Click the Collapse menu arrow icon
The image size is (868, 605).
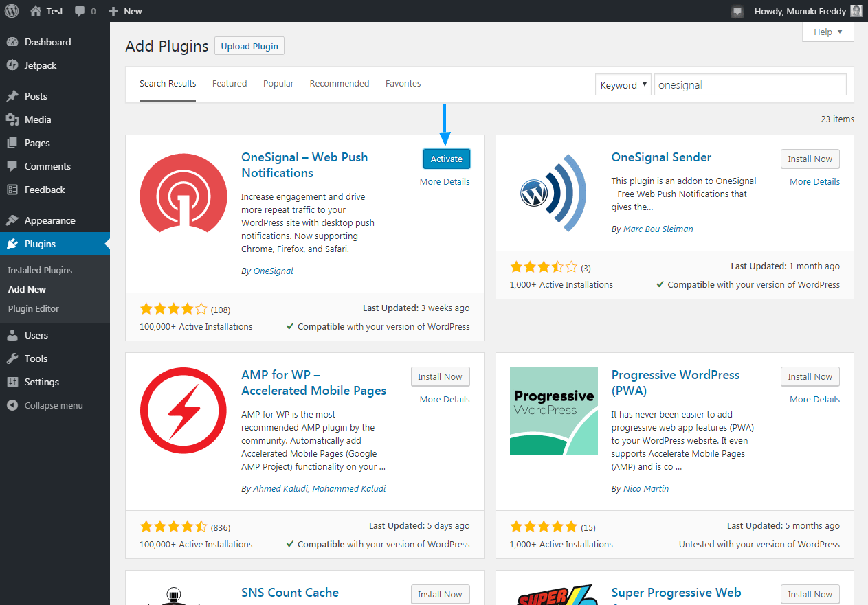point(12,405)
